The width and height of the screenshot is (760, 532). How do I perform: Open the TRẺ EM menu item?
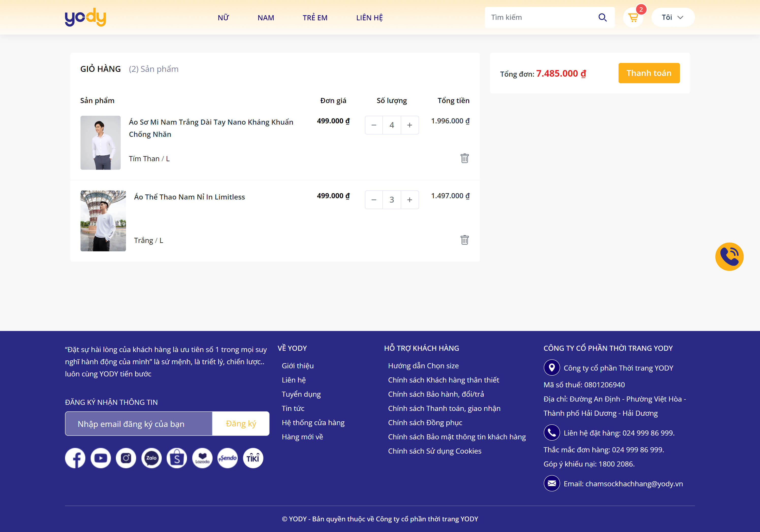315,18
